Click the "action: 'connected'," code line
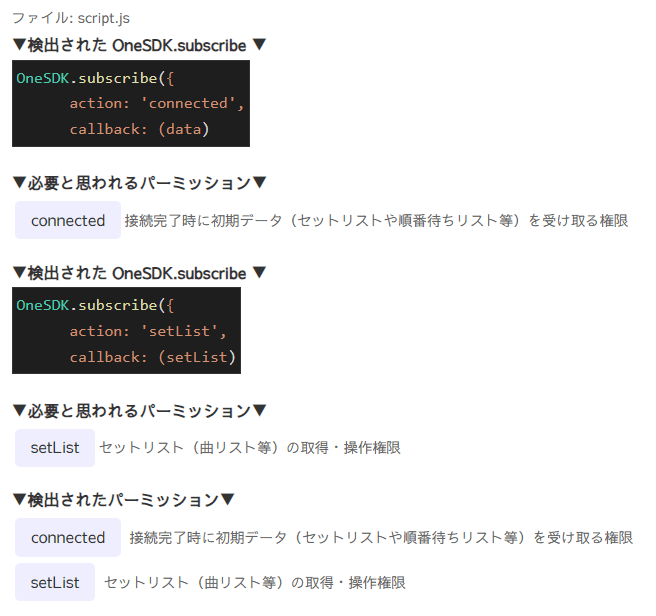Viewport: 656px width, 616px height. pyautogui.click(x=157, y=103)
